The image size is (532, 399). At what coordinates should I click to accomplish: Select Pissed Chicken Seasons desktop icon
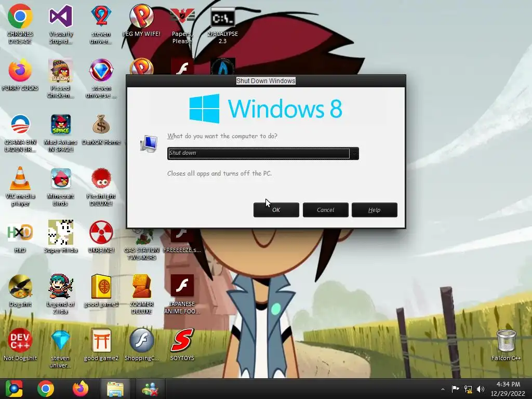[x=60, y=78]
